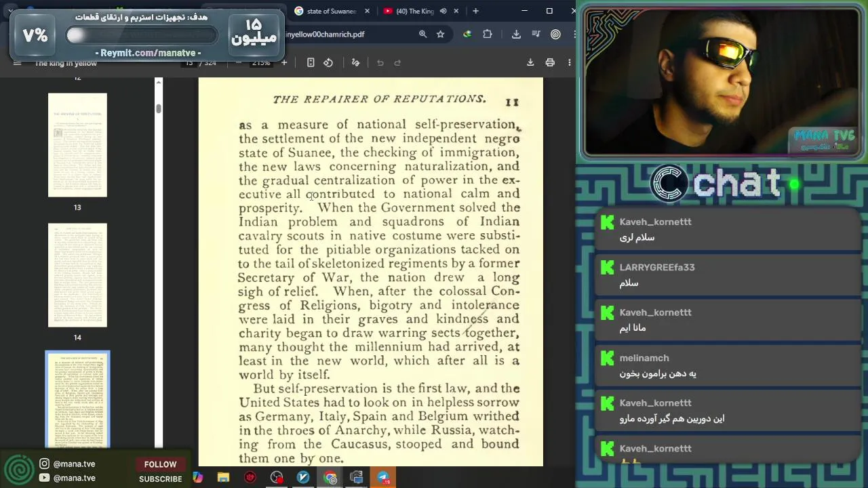Viewport: 868px width, 488px height.
Task: Click the spiral logo in bottom overlay
Action: 19,470
